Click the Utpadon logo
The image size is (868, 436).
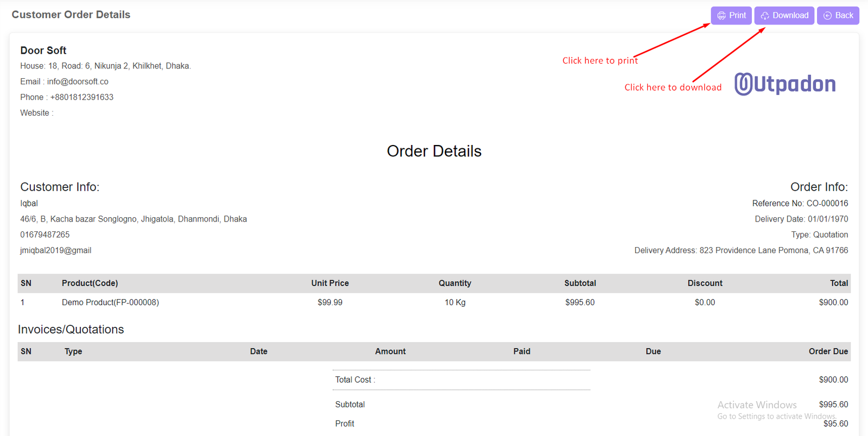pos(784,84)
